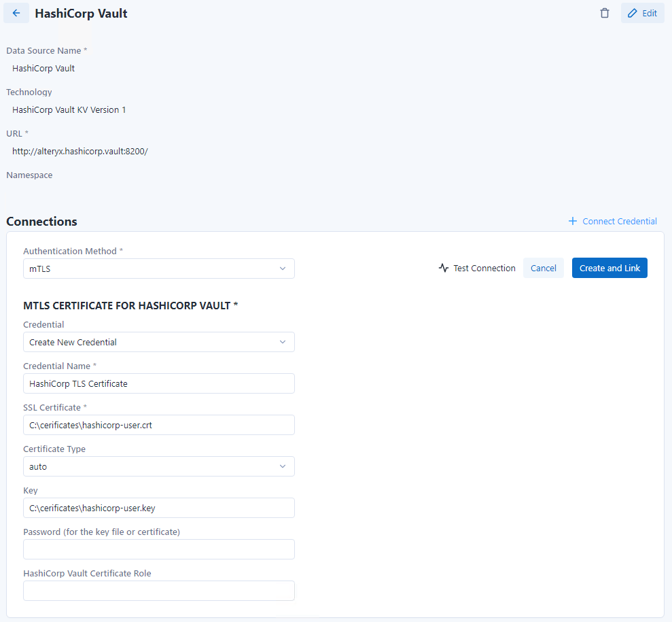Image resolution: width=672 pixels, height=622 pixels.
Task: Select the Key file path field
Action: coord(158,508)
